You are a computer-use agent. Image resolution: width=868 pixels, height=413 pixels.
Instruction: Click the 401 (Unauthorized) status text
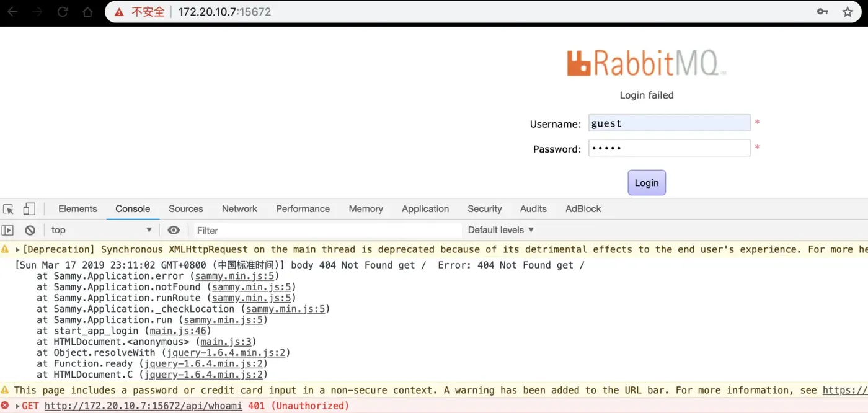(x=298, y=406)
